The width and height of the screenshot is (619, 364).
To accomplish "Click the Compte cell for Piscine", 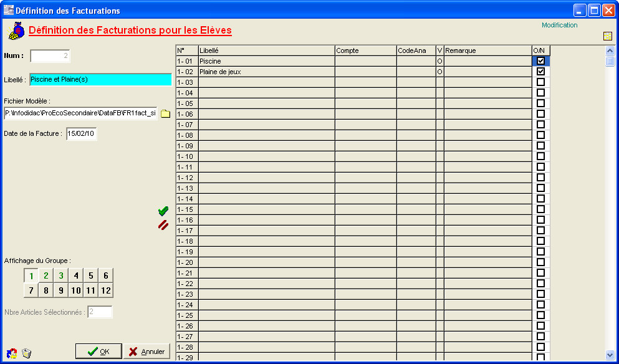I will click(x=365, y=61).
